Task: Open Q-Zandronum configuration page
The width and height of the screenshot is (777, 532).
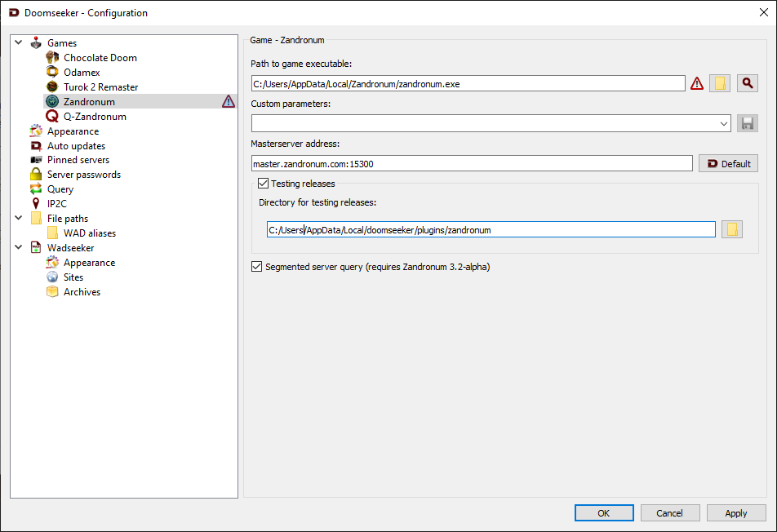Action: [x=95, y=117]
